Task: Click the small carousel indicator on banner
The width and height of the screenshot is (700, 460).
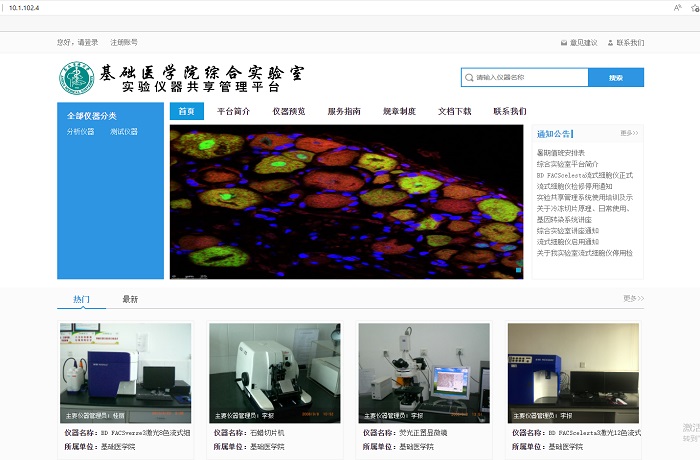Action: coord(518,270)
